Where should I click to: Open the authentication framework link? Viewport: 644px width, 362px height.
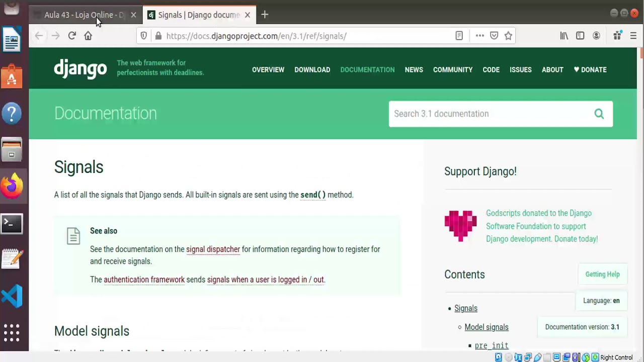[x=144, y=280]
